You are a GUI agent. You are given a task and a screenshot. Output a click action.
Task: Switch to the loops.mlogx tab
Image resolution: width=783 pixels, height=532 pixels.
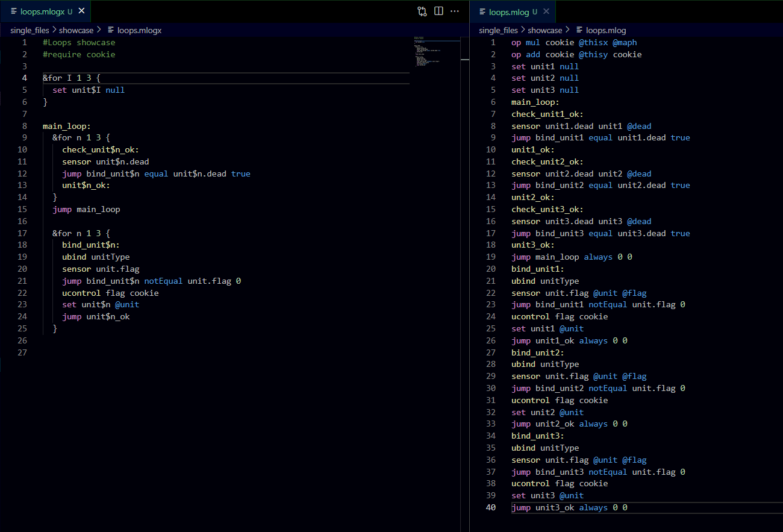[46, 11]
